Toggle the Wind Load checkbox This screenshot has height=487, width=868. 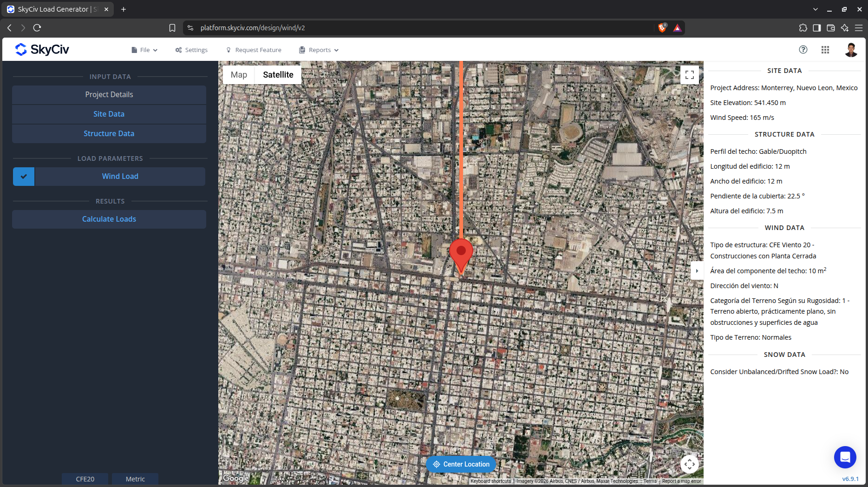[24, 177]
